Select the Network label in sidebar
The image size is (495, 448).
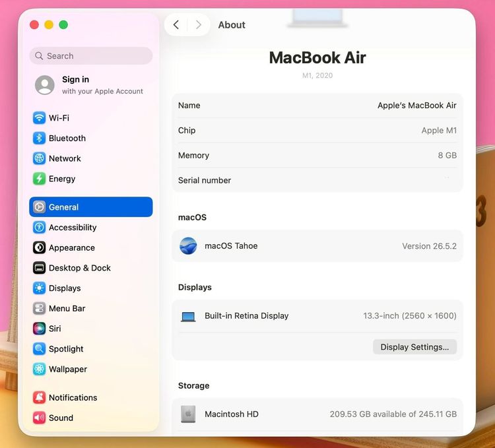click(65, 158)
